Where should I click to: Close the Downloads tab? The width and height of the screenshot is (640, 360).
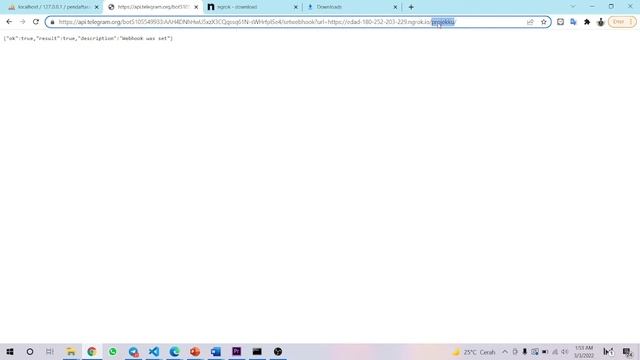point(395,7)
